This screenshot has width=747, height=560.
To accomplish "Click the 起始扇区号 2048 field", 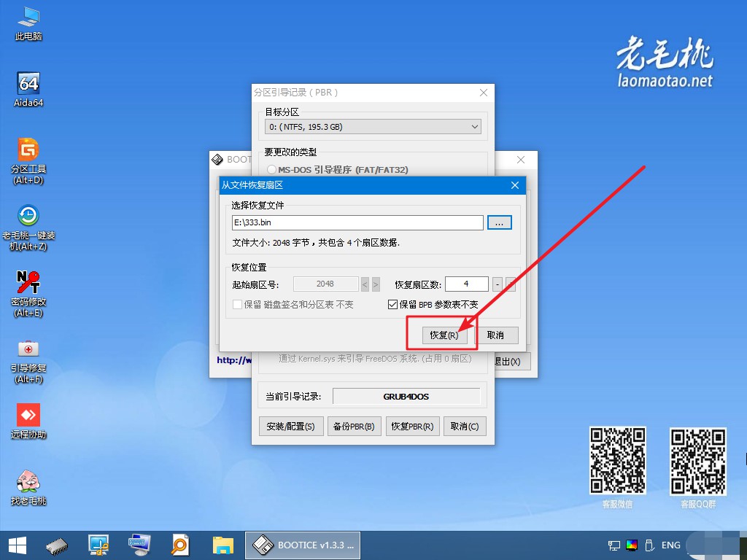I will pyautogui.click(x=326, y=284).
